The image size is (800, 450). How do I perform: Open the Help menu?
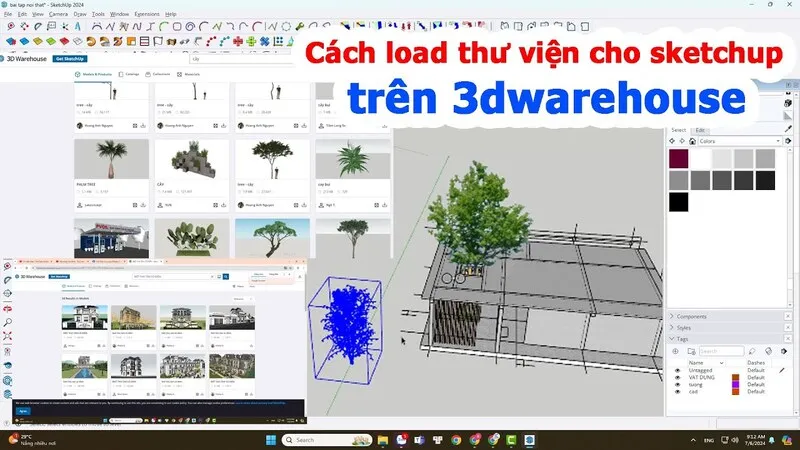pos(171,14)
